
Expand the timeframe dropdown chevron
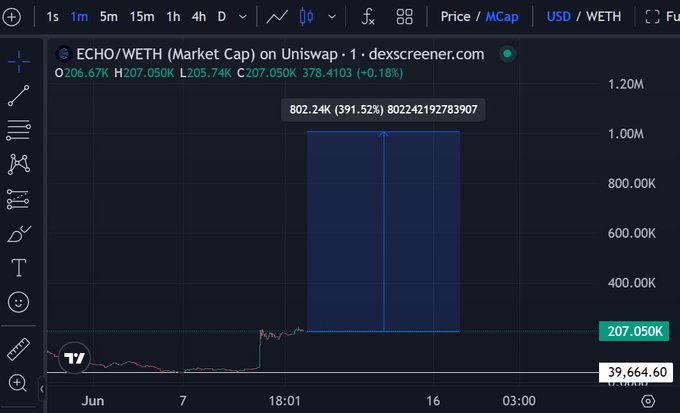(243, 17)
